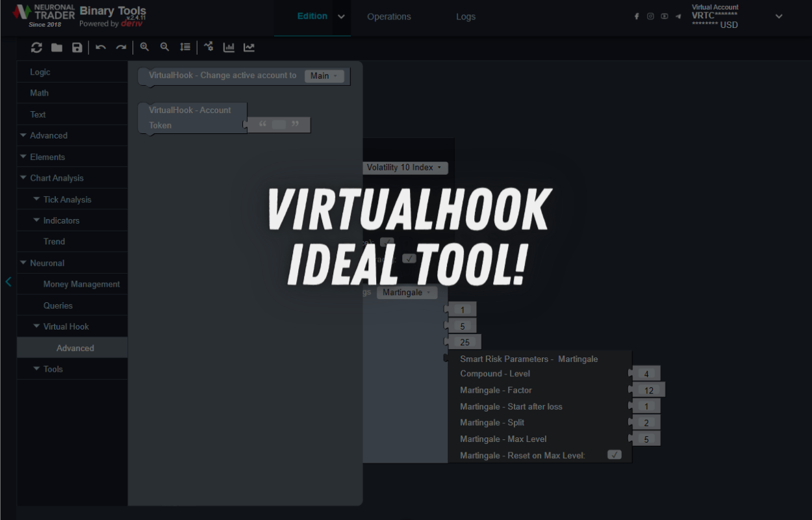
Task: Select the Money Management category
Action: (x=81, y=284)
